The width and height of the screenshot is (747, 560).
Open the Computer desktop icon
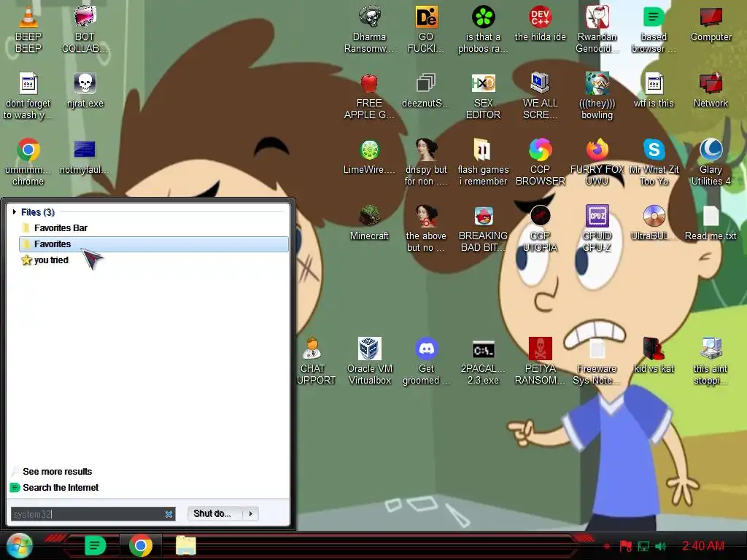point(711,17)
